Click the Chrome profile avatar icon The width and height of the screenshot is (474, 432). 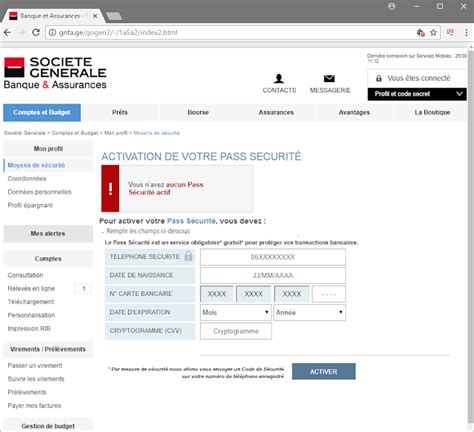pos(392,6)
